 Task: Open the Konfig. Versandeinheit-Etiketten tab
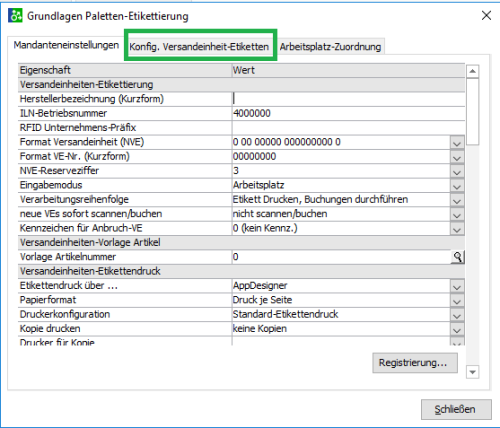point(199,47)
